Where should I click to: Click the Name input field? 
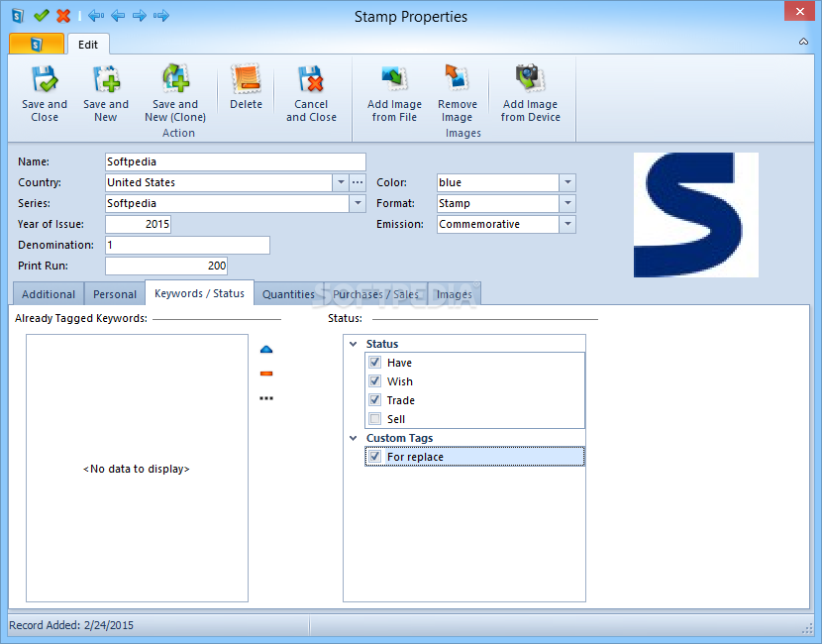click(x=236, y=161)
